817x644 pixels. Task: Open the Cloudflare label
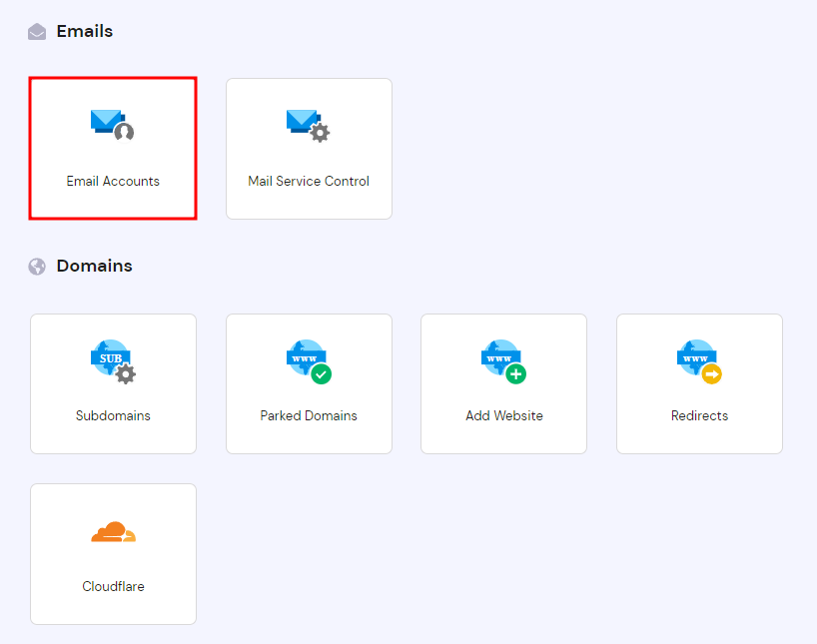(113, 586)
